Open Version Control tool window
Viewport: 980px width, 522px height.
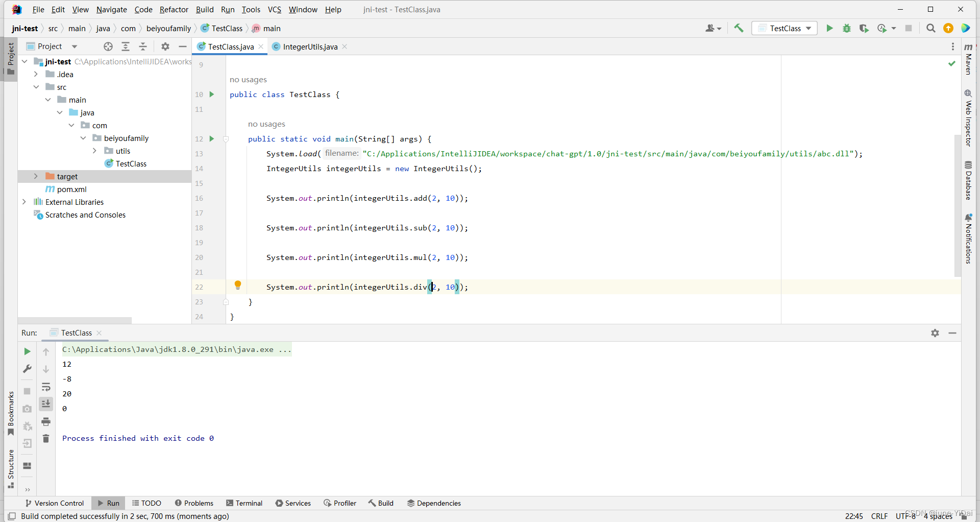click(55, 503)
